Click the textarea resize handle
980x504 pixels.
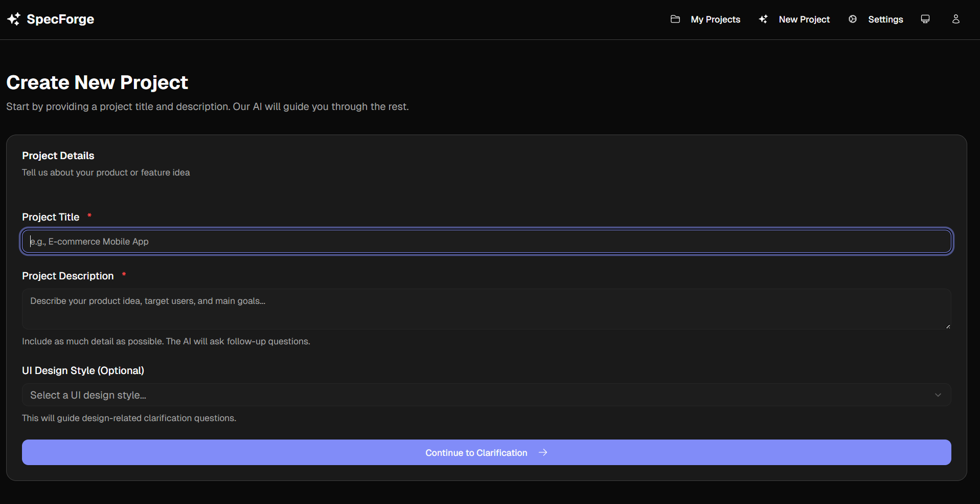(x=948, y=325)
